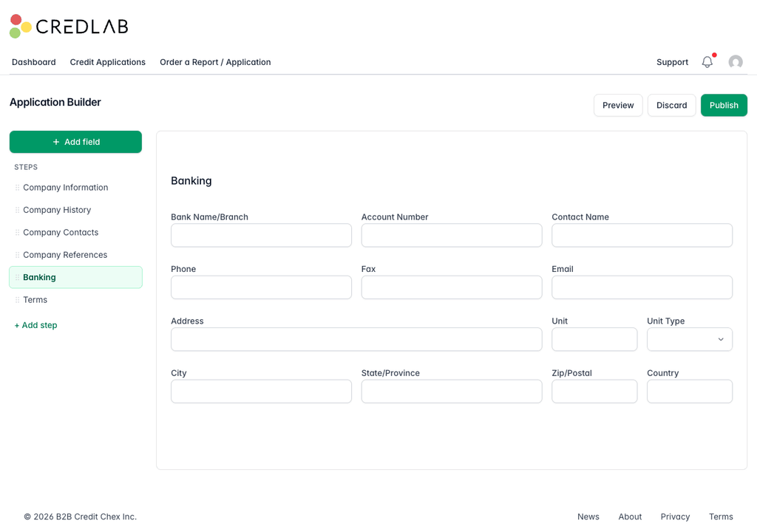
Task: Open the Dashboard nav item
Action: [34, 62]
